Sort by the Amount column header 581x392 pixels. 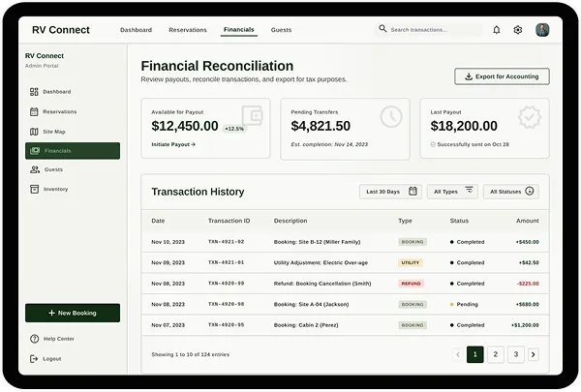point(528,221)
